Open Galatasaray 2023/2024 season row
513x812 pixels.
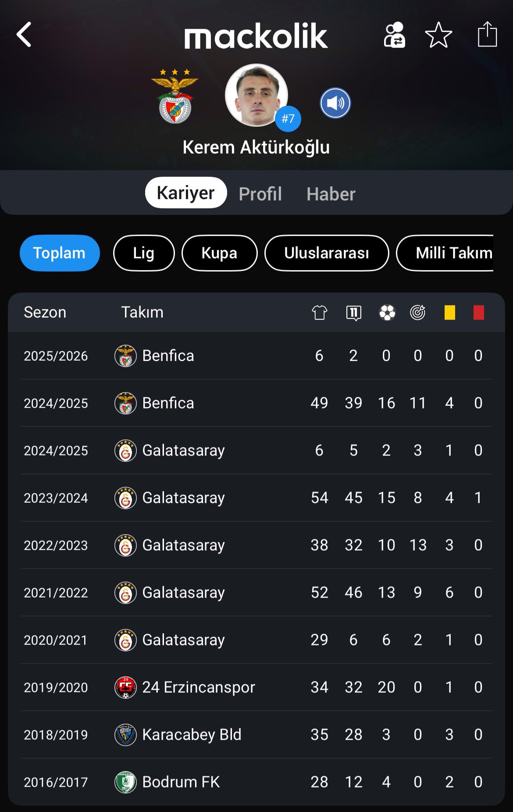point(256,497)
